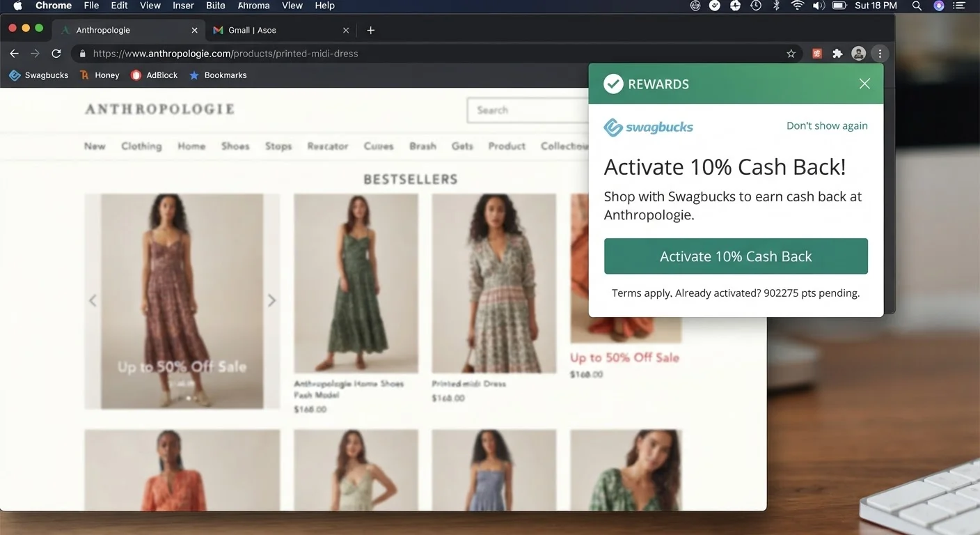980x535 pixels.
Task: Open the Printed midi Dress product image
Action: click(494, 284)
